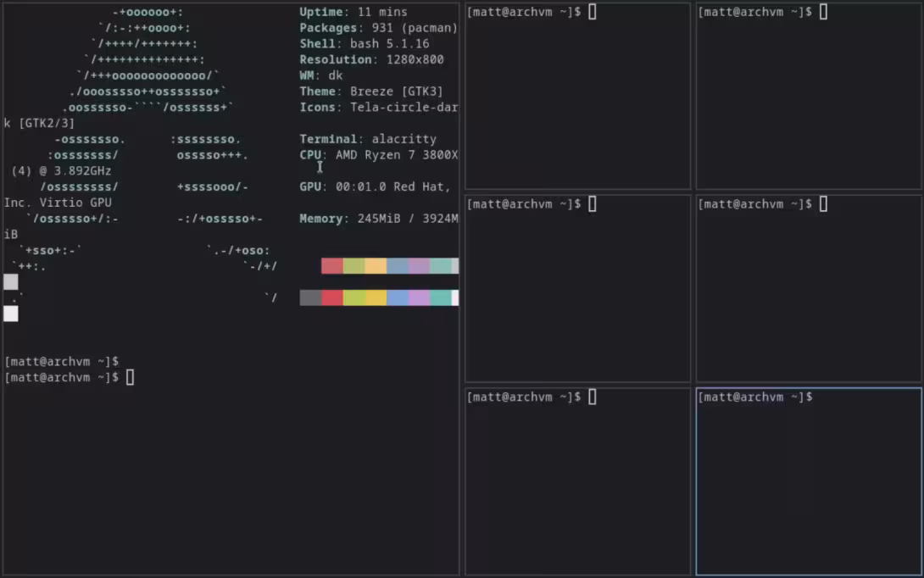Click the 'Memory' label
Image resolution: width=924 pixels, height=578 pixels.
[x=321, y=219]
